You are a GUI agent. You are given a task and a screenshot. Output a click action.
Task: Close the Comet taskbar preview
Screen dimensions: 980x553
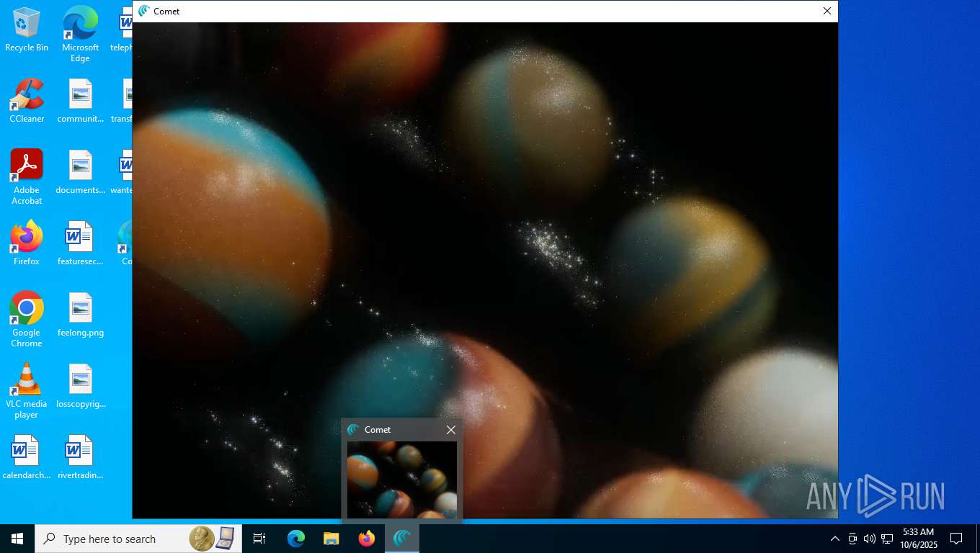(451, 430)
